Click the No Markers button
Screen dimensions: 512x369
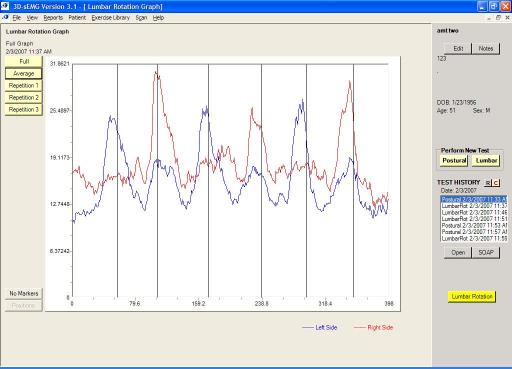tap(24, 293)
